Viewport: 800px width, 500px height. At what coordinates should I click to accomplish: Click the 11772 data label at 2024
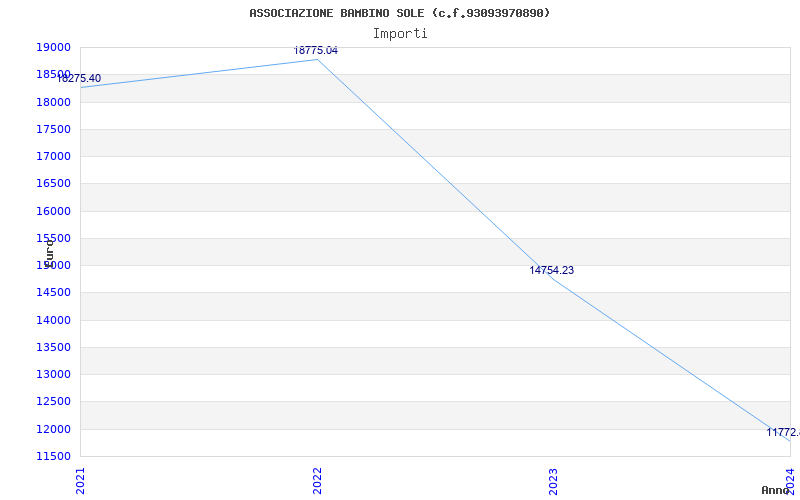pyautogui.click(x=783, y=432)
